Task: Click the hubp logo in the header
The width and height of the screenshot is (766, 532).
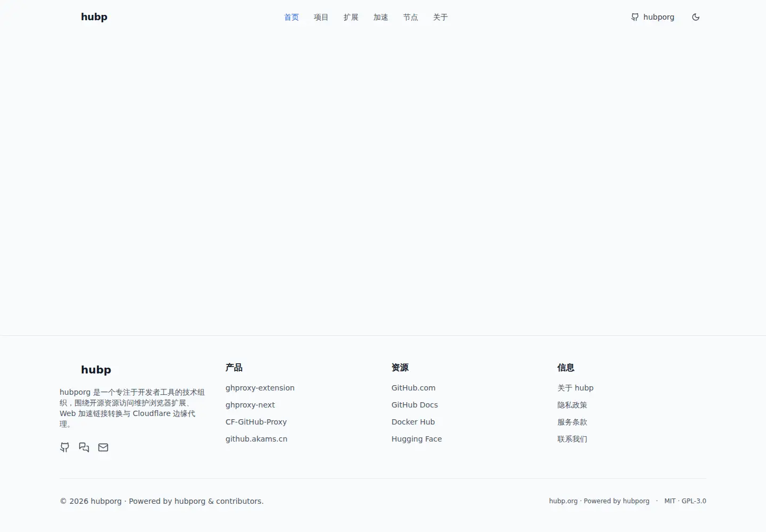Action: click(x=94, y=17)
